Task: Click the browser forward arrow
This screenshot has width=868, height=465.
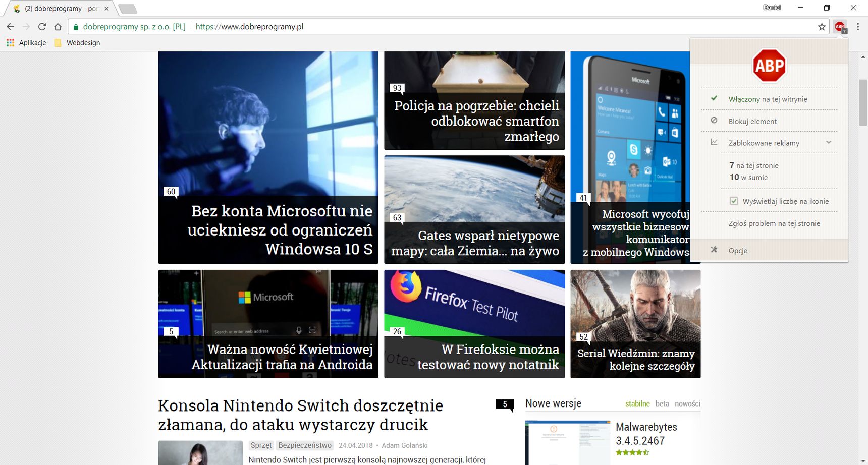Action: (x=26, y=27)
